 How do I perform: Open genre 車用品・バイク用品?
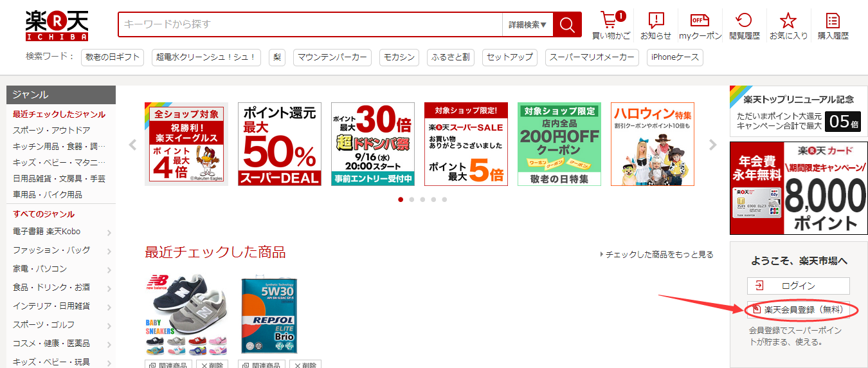(x=48, y=194)
